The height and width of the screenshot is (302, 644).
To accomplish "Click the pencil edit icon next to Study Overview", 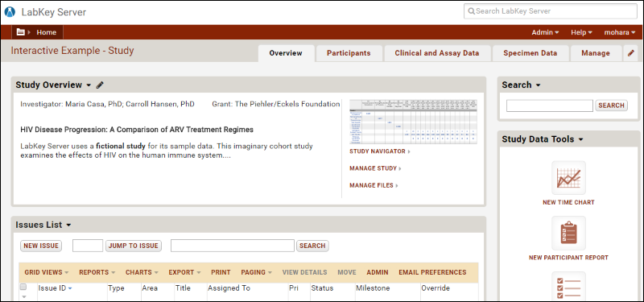I will 100,85.
